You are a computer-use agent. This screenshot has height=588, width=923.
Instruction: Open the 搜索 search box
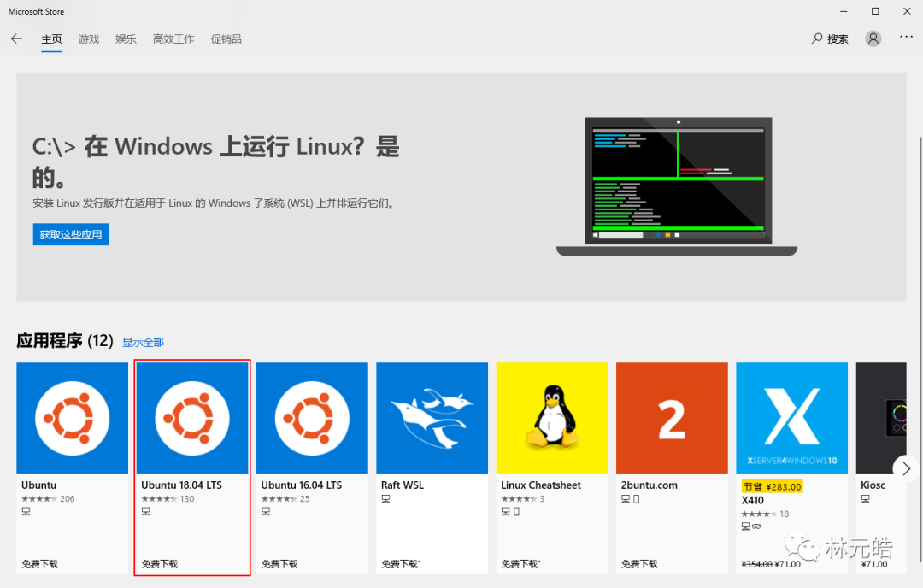tap(829, 38)
